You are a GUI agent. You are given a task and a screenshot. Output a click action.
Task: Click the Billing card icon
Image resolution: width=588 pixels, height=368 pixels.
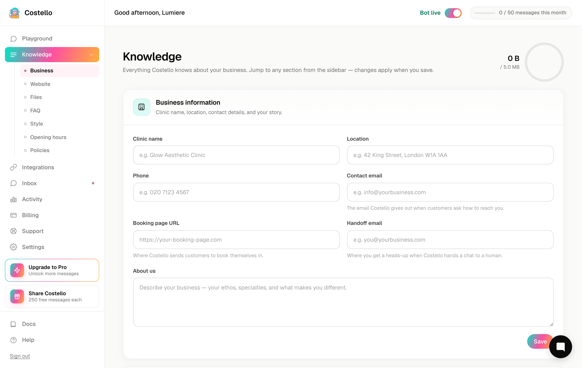point(13,215)
